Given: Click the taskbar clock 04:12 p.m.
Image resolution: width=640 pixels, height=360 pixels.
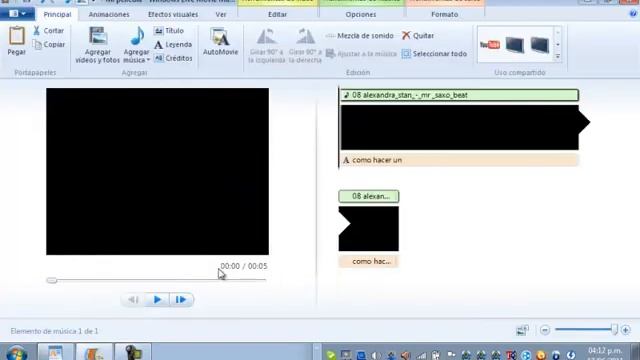Looking at the screenshot, I should 605,351.
